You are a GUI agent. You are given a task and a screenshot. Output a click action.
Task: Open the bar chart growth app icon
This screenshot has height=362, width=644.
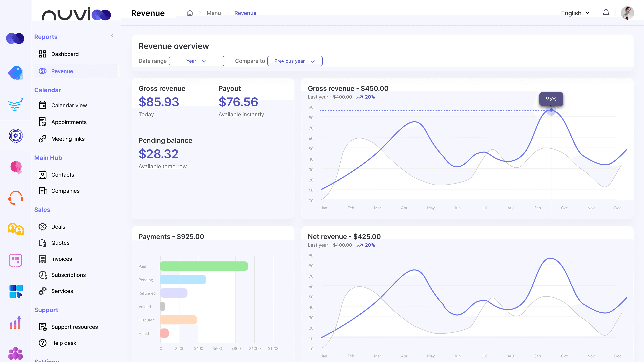coord(15,323)
